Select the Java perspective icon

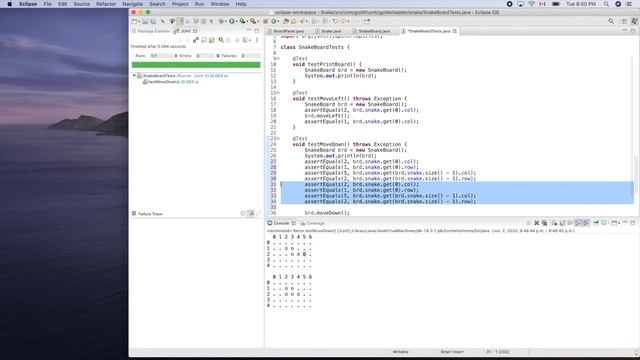point(634,21)
